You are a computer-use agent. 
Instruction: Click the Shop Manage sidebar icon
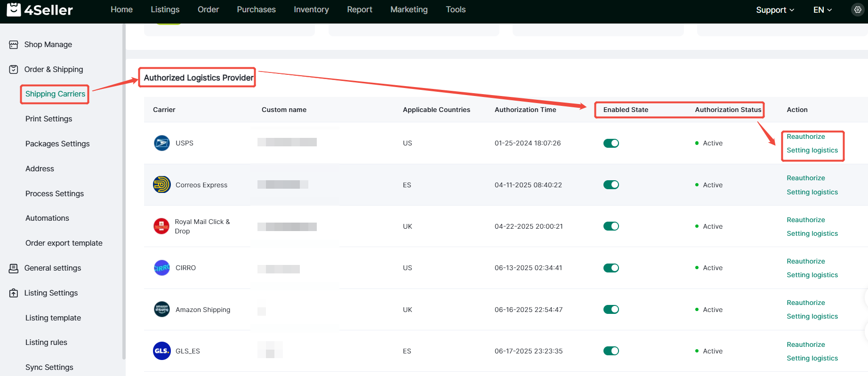click(x=14, y=45)
